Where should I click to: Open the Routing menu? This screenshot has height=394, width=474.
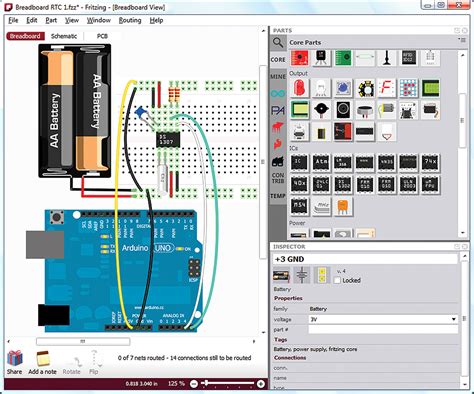click(130, 20)
